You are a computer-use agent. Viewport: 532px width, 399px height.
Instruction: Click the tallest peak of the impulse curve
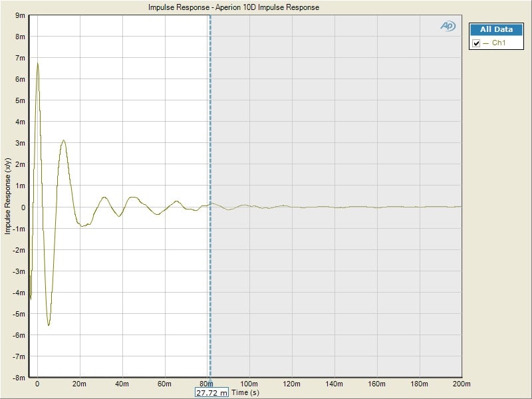[38, 63]
